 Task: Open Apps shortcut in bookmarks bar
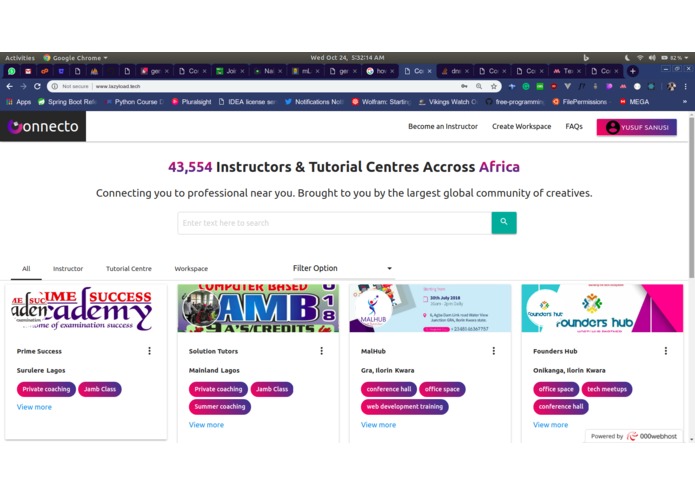[19, 102]
